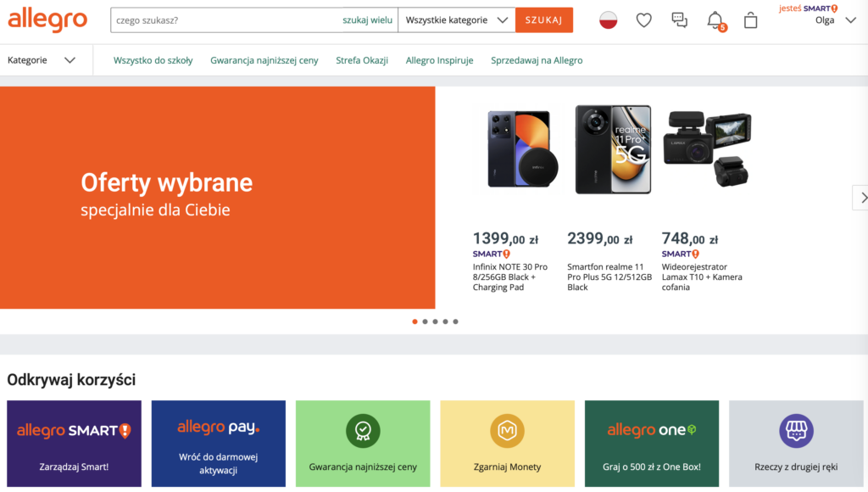Click the SZUKAJ search button

tap(544, 20)
